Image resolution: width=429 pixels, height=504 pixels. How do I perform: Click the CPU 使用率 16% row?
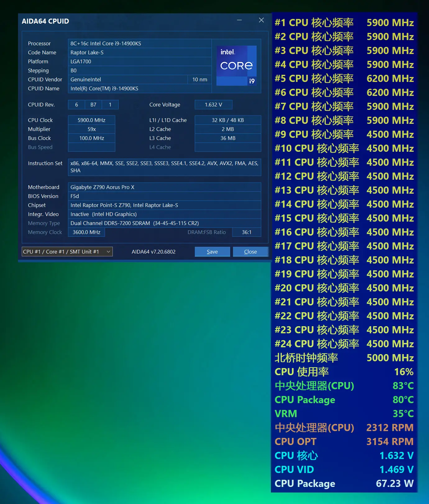click(344, 372)
